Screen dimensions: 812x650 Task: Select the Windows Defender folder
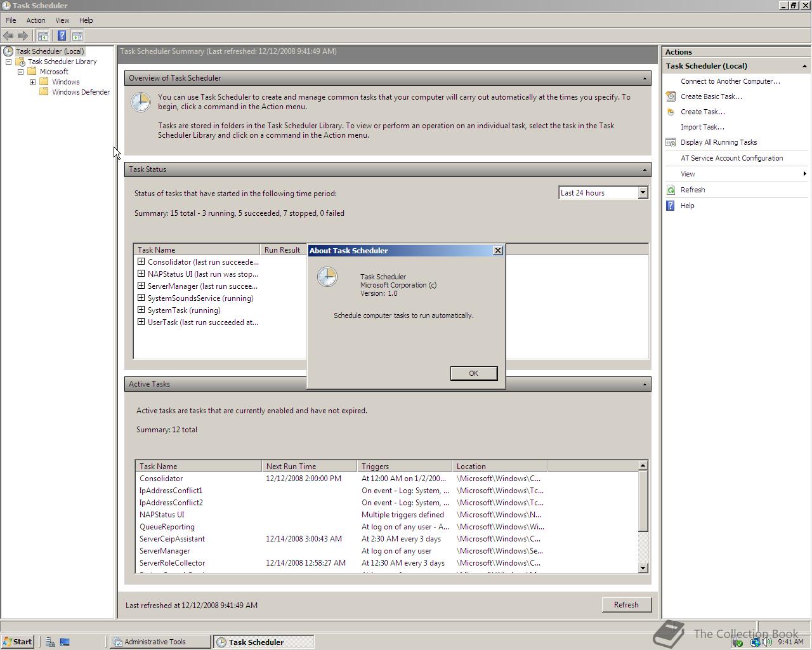81,92
